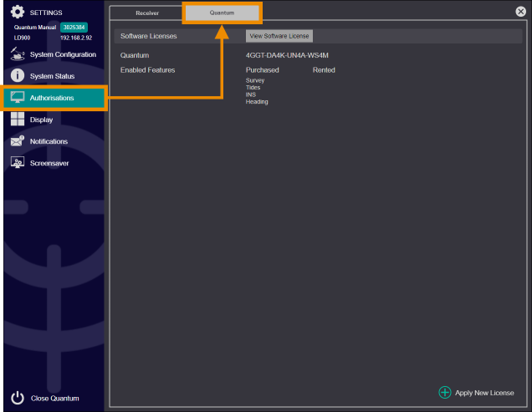The height and width of the screenshot is (412, 532).
Task: Select the Authorisations monitor icon
Action: (18, 97)
